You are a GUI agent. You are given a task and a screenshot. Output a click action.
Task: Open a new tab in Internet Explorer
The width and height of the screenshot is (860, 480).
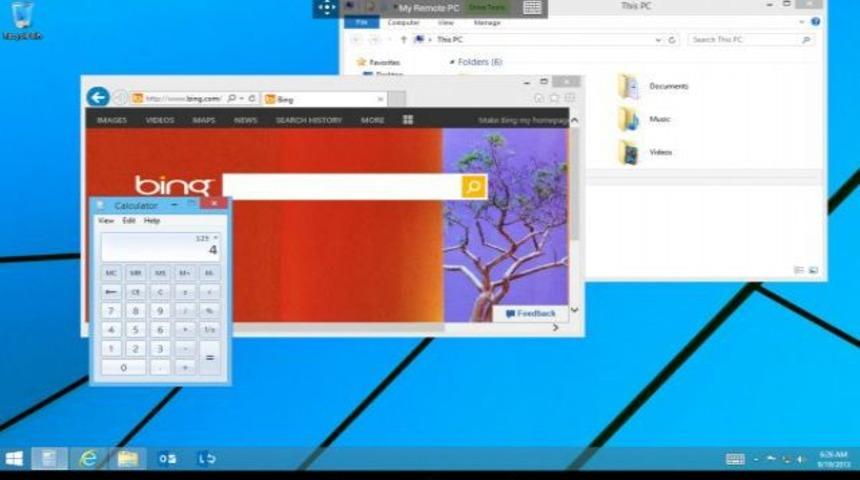pos(397,99)
